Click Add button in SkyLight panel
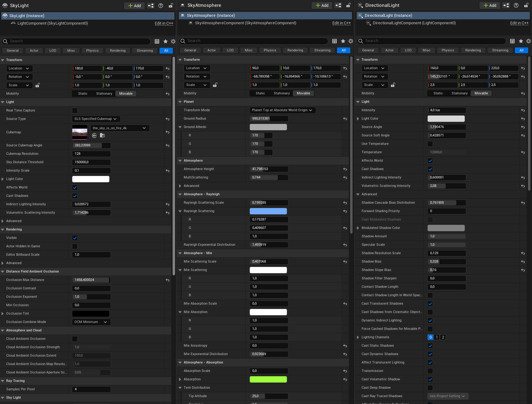The height and width of the screenshot is (404, 532). pyautogui.click(x=135, y=6)
